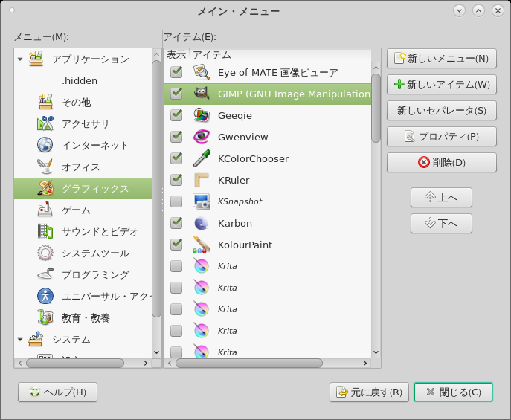Select the Gwenview item text
511x420 pixels.
point(243,137)
